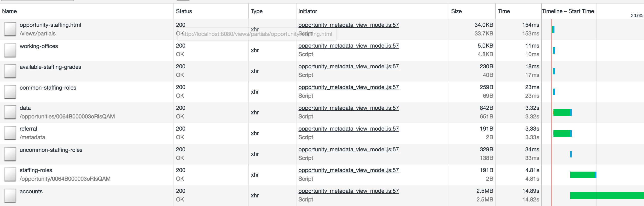This screenshot has width=644, height=206.
Task: Select the opportunity-staffing.html file icon
Action: pos(10,29)
